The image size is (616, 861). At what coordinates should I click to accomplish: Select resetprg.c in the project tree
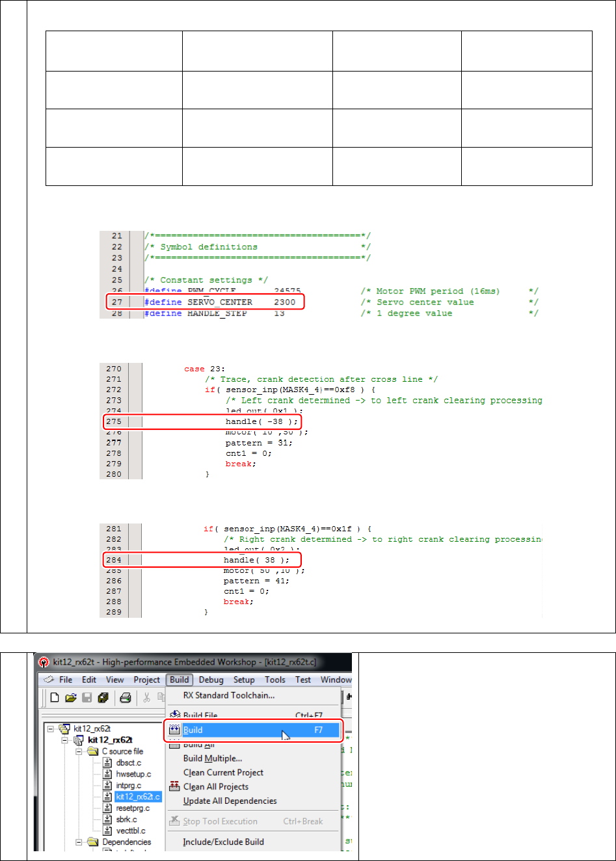pos(133,808)
